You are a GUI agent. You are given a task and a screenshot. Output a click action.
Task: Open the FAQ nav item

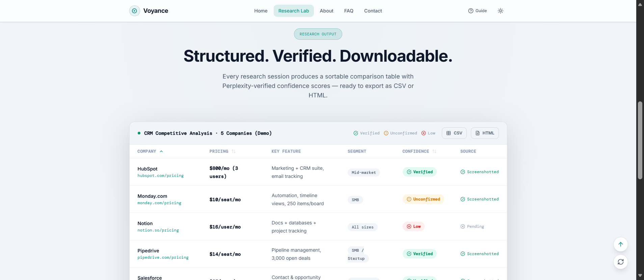pos(349,11)
